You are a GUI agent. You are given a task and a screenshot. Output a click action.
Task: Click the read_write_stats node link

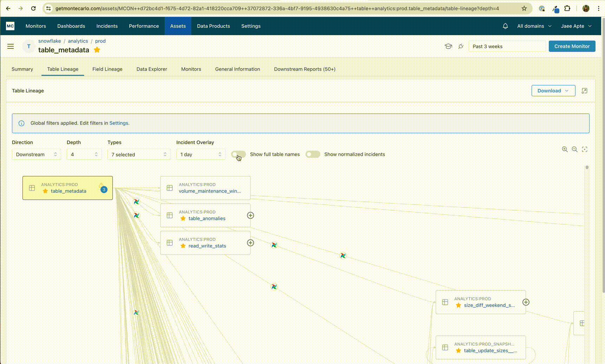[x=207, y=246]
